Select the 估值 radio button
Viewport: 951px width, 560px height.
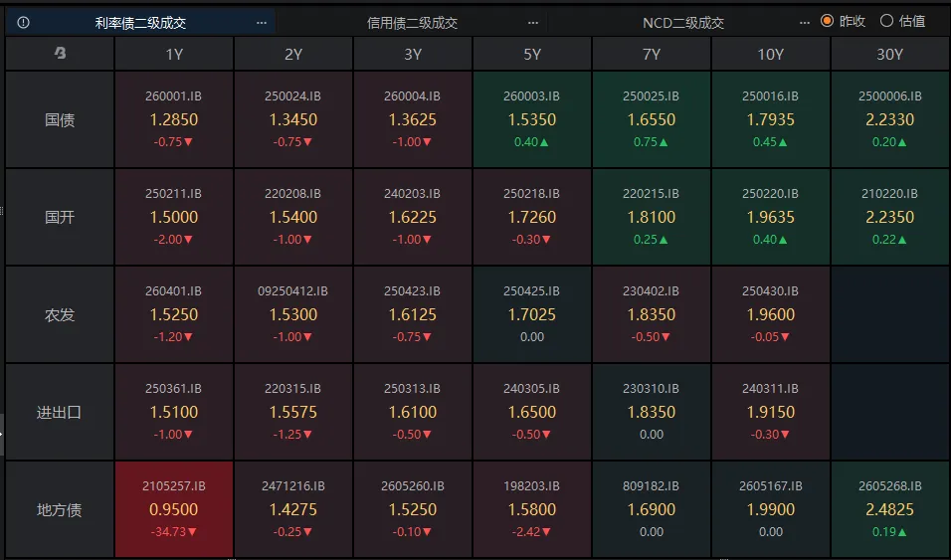887,21
